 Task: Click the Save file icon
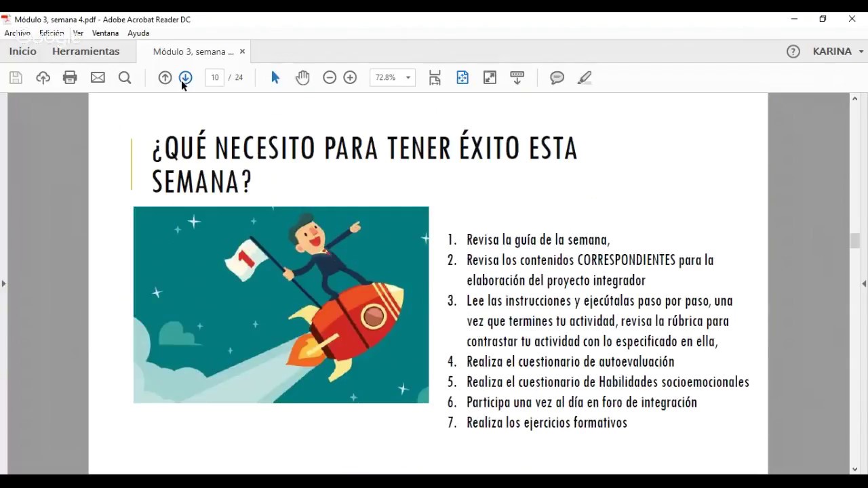[16, 78]
